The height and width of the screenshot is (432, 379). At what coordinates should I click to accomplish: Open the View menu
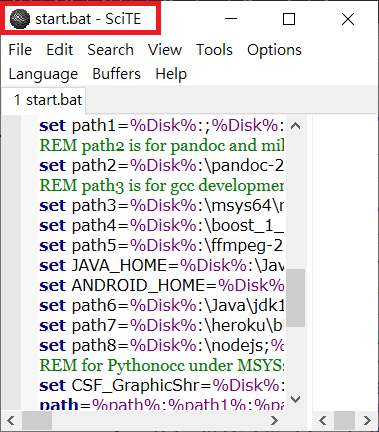(165, 50)
